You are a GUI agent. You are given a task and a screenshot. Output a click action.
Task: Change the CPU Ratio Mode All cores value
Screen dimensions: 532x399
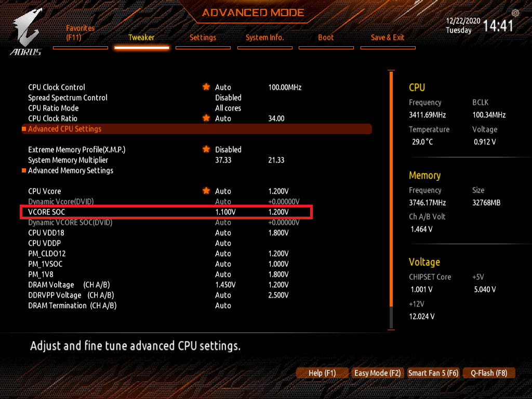228,108
